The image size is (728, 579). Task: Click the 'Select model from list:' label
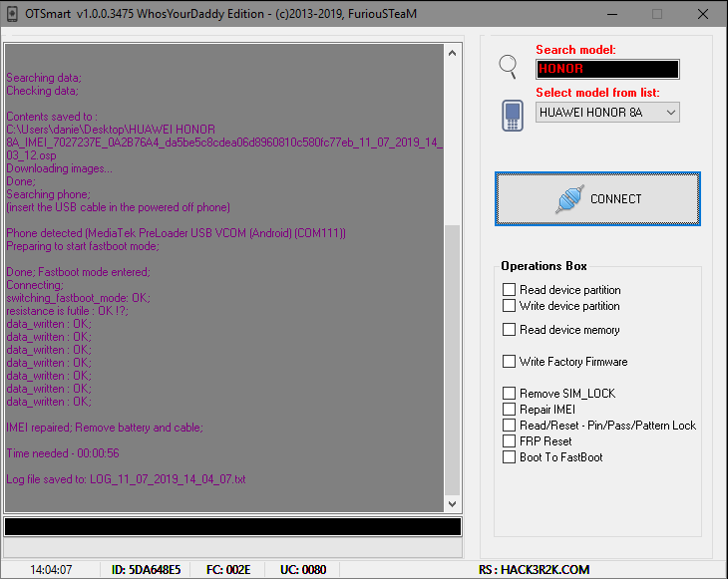coord(597,93)
